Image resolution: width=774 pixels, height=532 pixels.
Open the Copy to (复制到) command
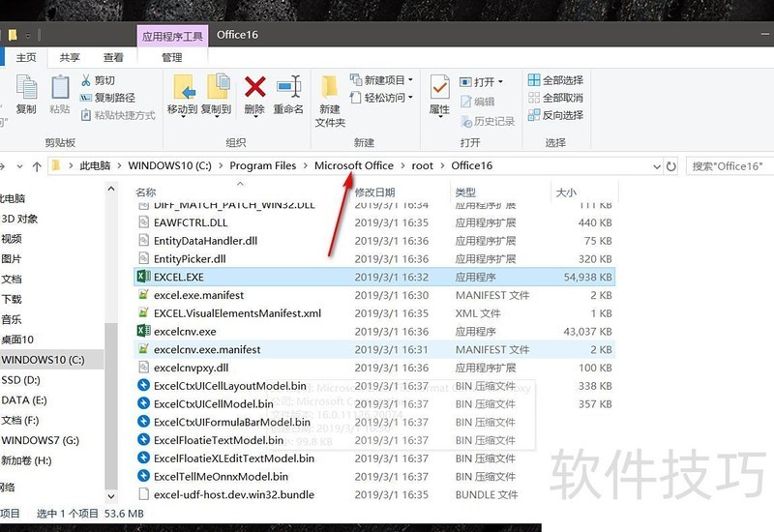216,96
